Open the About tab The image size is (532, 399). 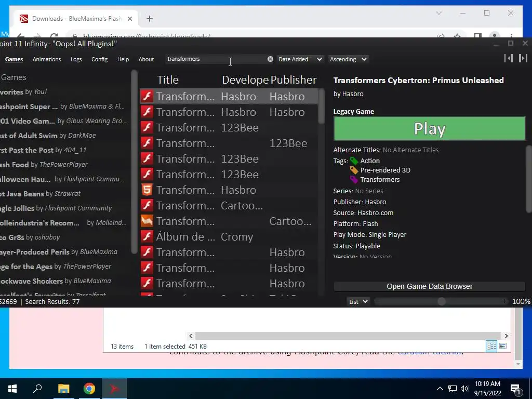146,59
